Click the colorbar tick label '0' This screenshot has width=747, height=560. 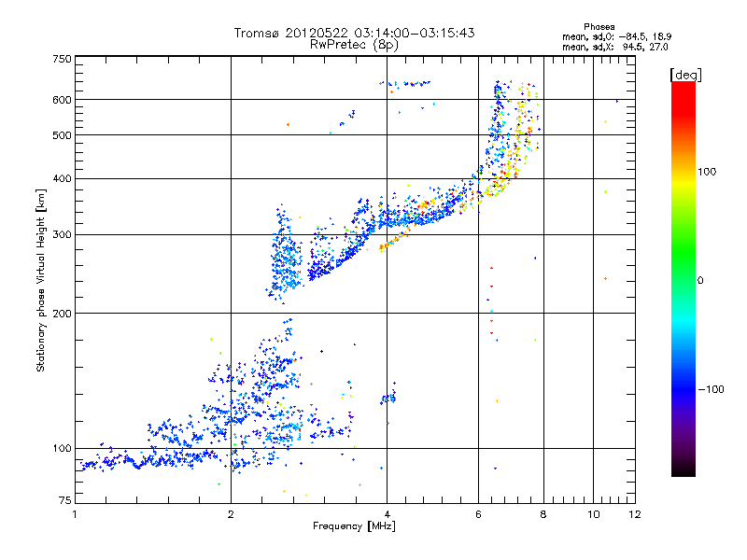point(700,281)
